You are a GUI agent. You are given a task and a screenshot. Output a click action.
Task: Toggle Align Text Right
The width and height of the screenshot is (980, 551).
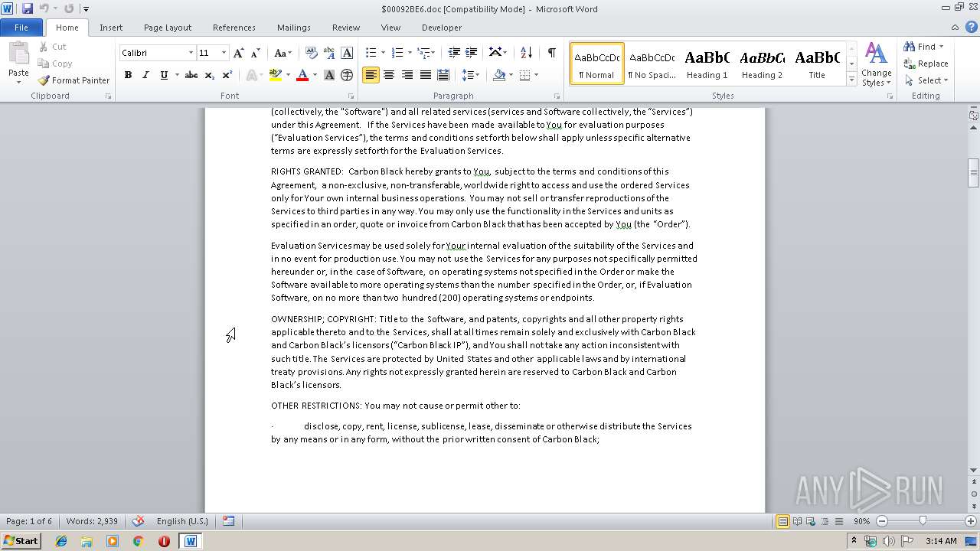[407, 75]
